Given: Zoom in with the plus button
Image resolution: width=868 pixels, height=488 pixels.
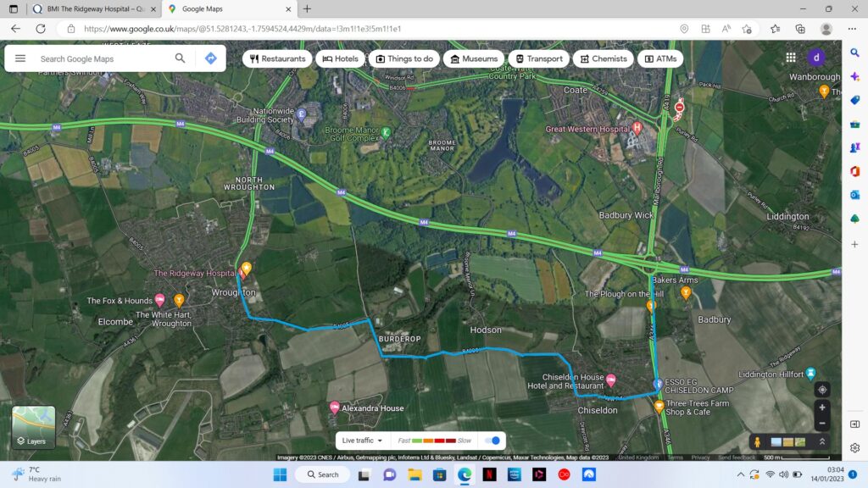Looking at the screenshot, I should click(821, 408).
